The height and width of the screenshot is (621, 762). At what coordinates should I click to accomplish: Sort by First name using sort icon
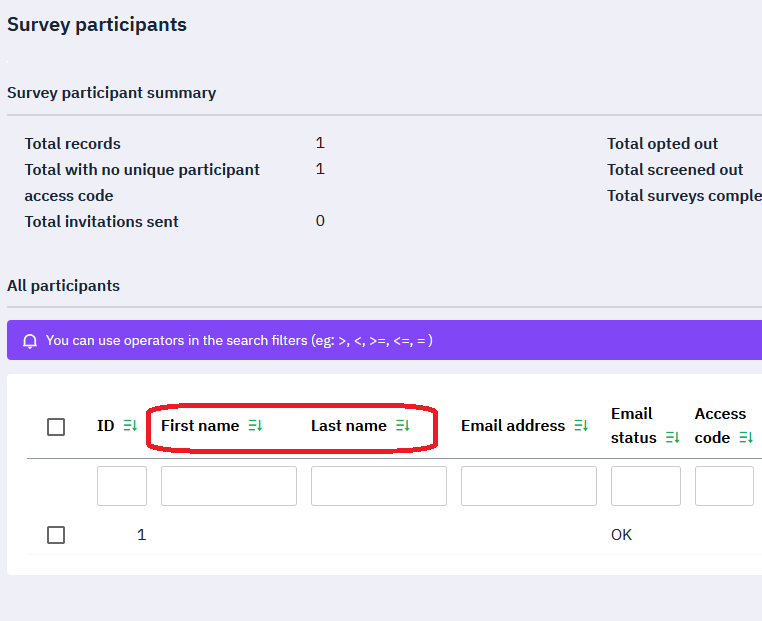click(x=255, y=426)
